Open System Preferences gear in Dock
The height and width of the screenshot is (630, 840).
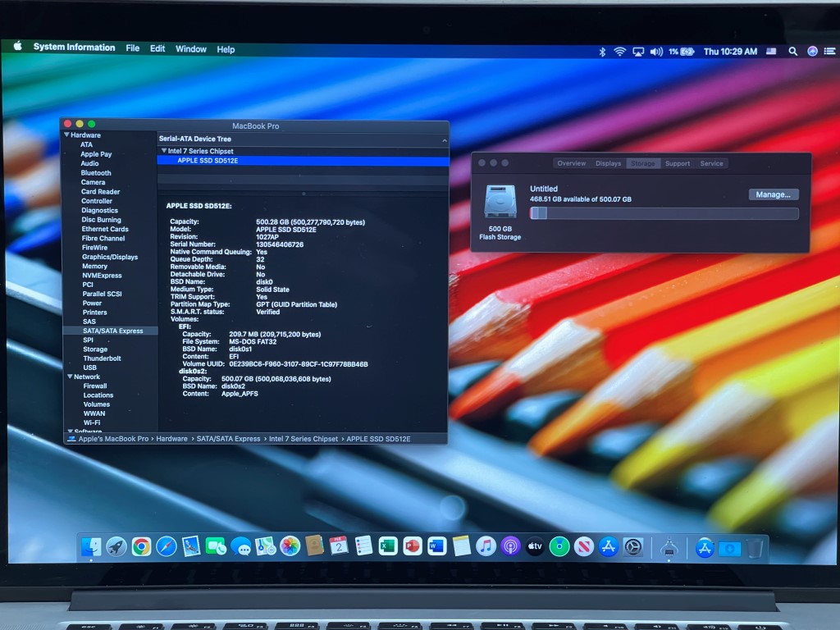[633, 547]
